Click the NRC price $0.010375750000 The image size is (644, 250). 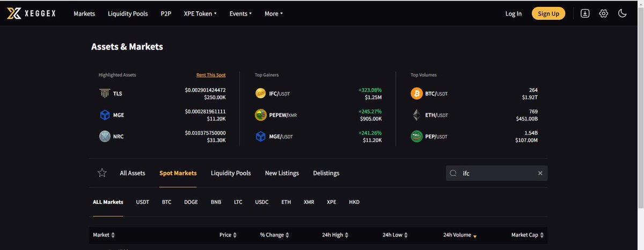206,133
